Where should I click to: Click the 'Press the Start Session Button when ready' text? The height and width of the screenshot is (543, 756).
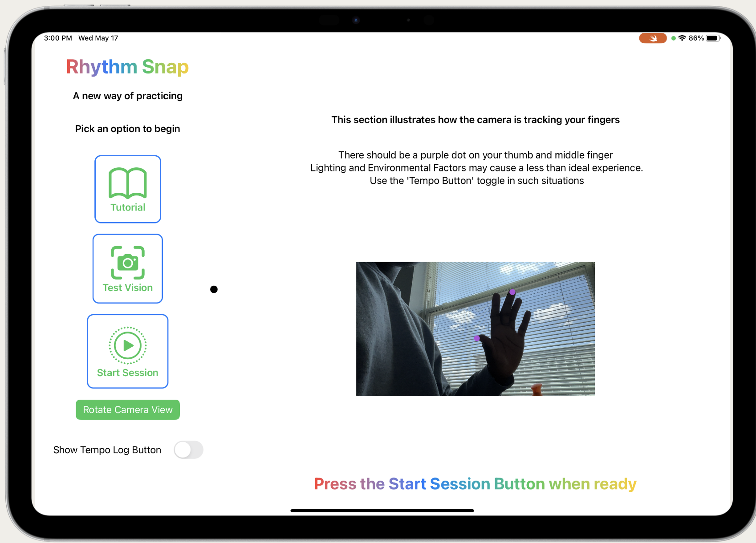point(475,484)
